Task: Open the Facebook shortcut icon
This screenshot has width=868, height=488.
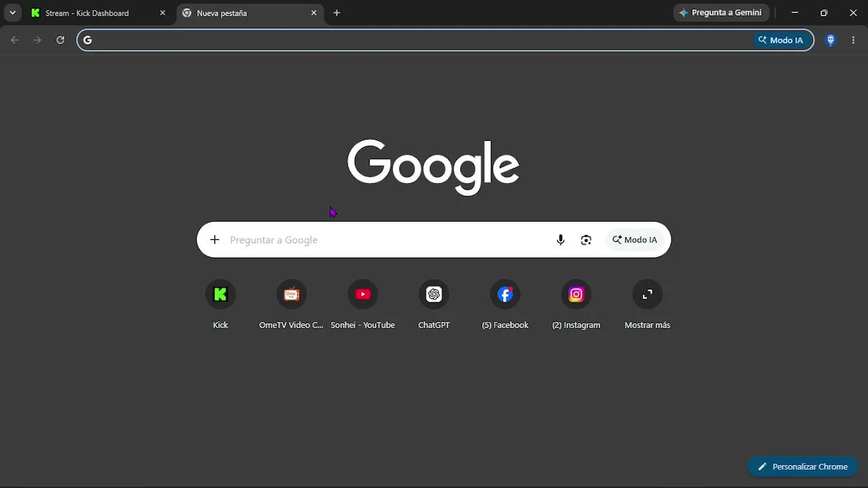Action: pos(505,294)
